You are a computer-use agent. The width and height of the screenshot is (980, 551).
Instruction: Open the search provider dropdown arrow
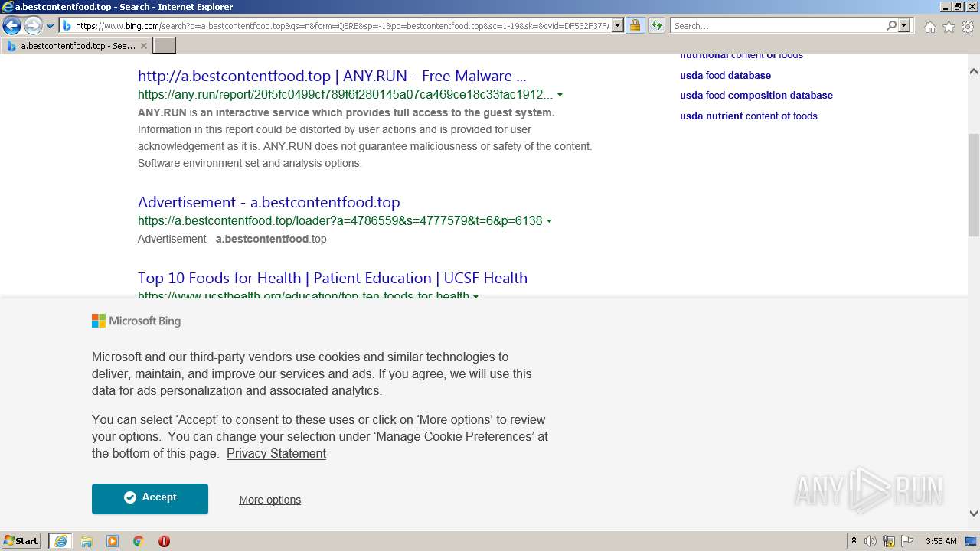[x=904, y=26]
